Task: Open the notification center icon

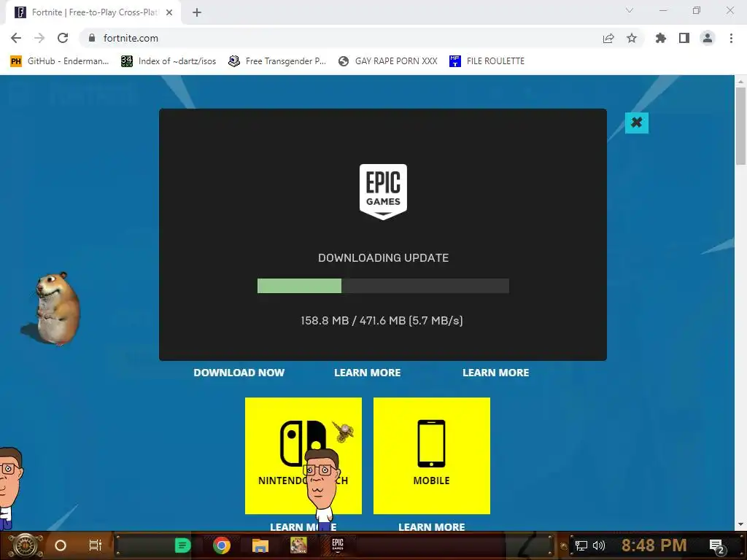Action: [x=718, y=546]
